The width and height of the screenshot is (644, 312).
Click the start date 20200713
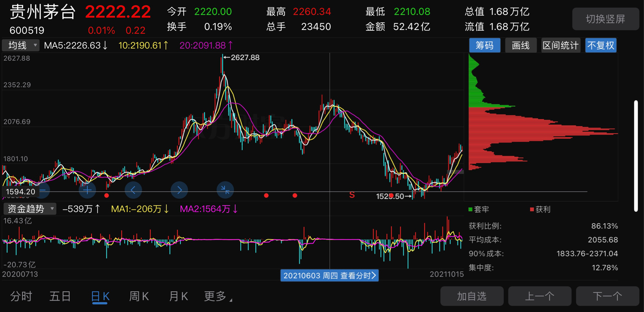(20, 274)
